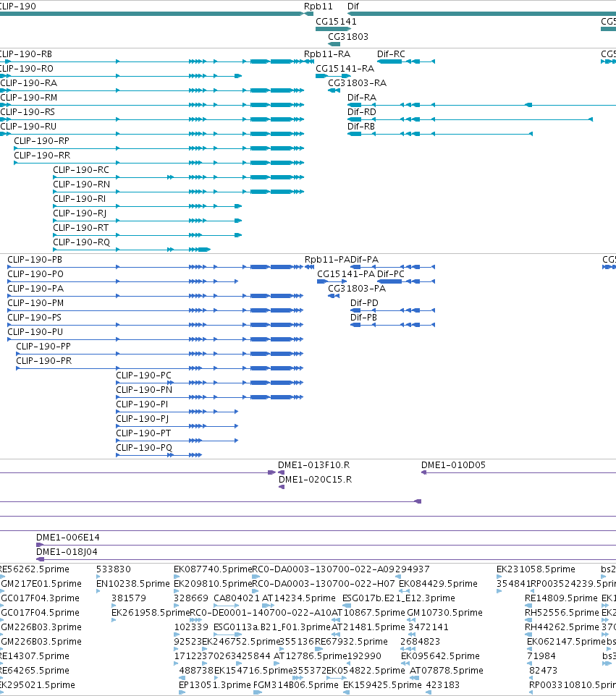This screenshot has height=696, width=616.
Task: Click EST EK087740.5prime
Action: click(x=213, y=569)
